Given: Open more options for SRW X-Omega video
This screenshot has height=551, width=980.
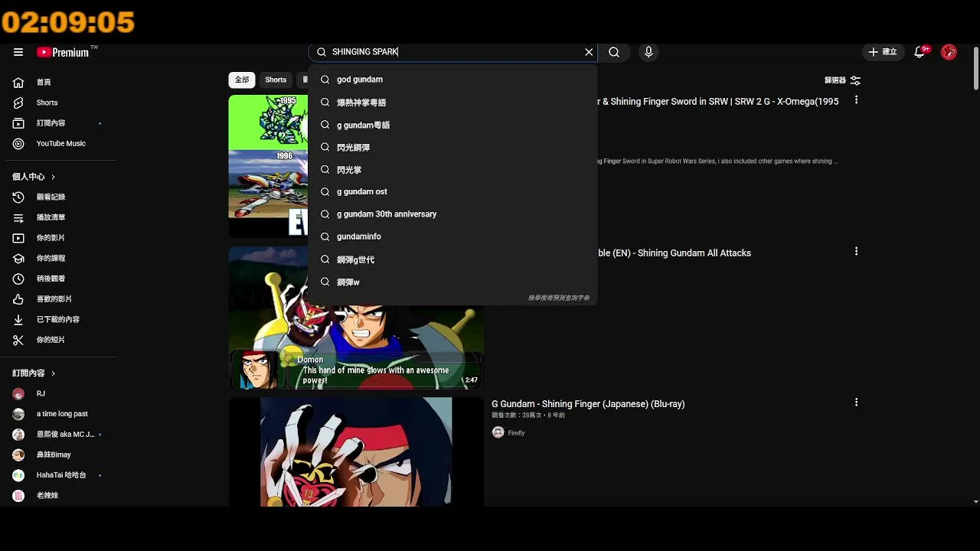Looking at the screenshot, I should tap(856, 100).
